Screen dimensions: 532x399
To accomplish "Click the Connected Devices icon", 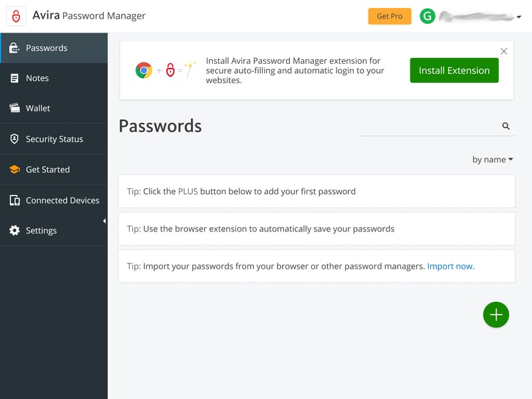I will point(14,200).
